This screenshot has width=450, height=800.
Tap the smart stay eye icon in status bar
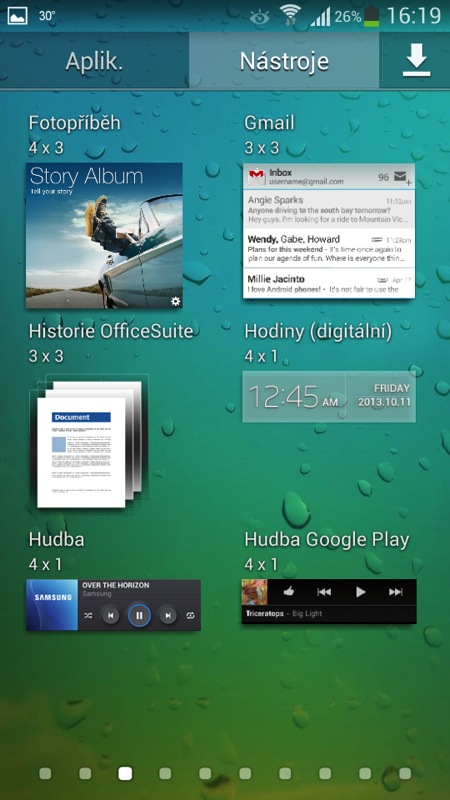[260, 17]
